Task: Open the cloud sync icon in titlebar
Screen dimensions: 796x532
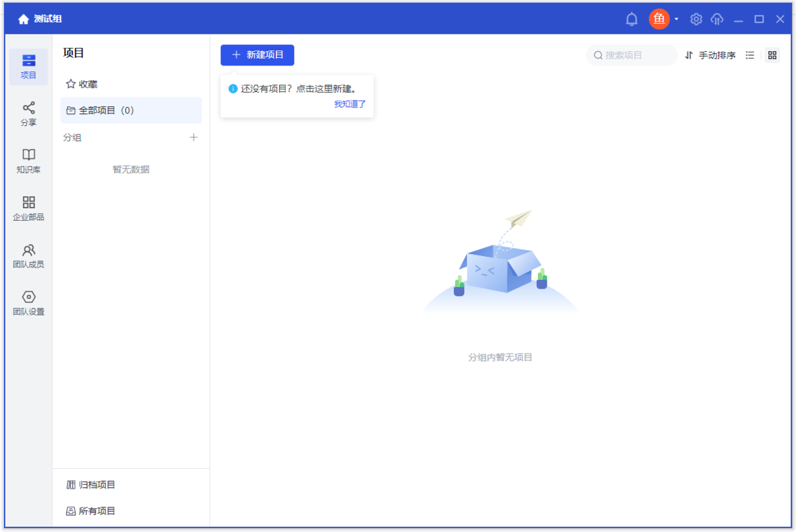Action: click(717, 19)
